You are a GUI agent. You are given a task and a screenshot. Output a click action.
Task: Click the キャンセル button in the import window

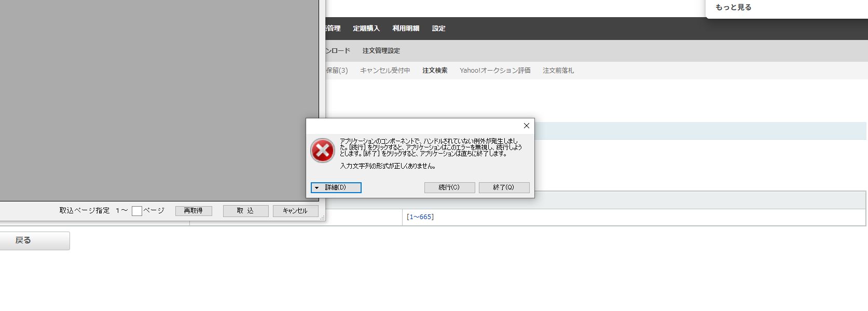tap(295, 211)
